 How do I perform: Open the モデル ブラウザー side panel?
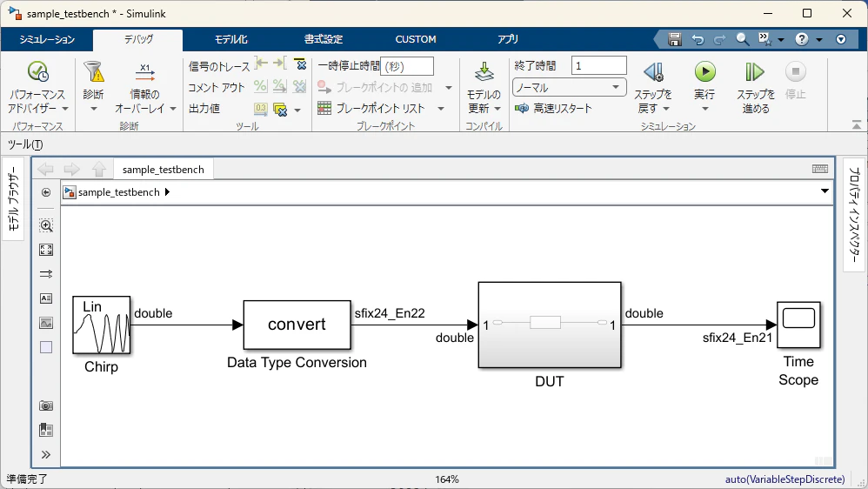tap(13, 198)
